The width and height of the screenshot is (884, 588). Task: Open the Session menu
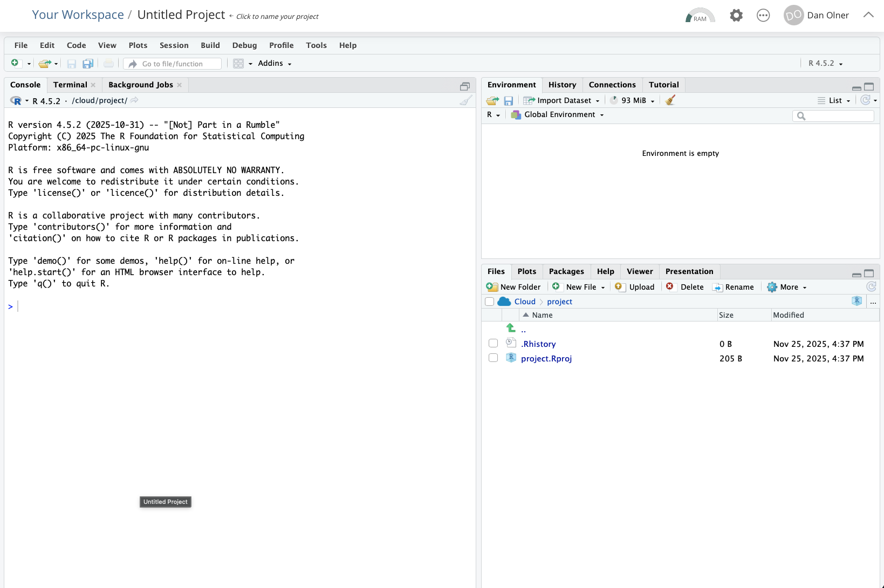tap(174, 45)
